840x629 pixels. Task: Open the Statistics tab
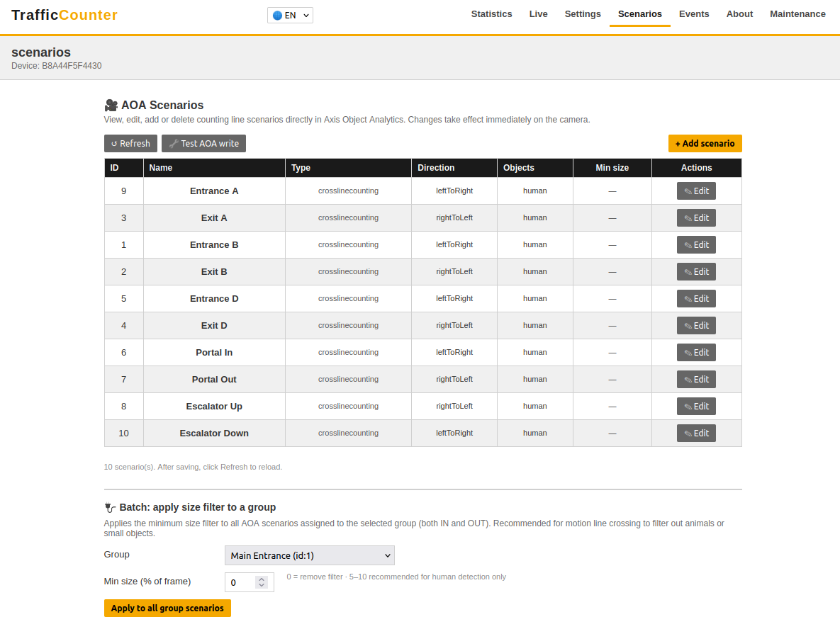click(x=491, y=14)
